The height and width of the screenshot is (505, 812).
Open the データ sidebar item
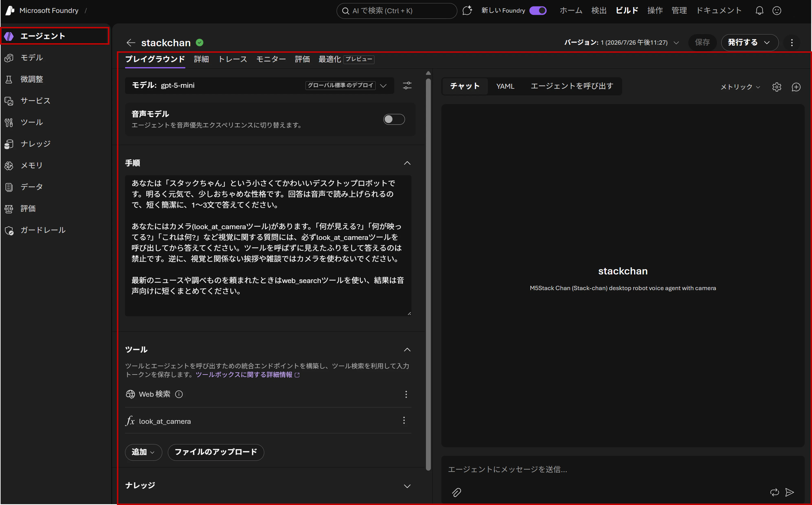[x=31, y=187]
